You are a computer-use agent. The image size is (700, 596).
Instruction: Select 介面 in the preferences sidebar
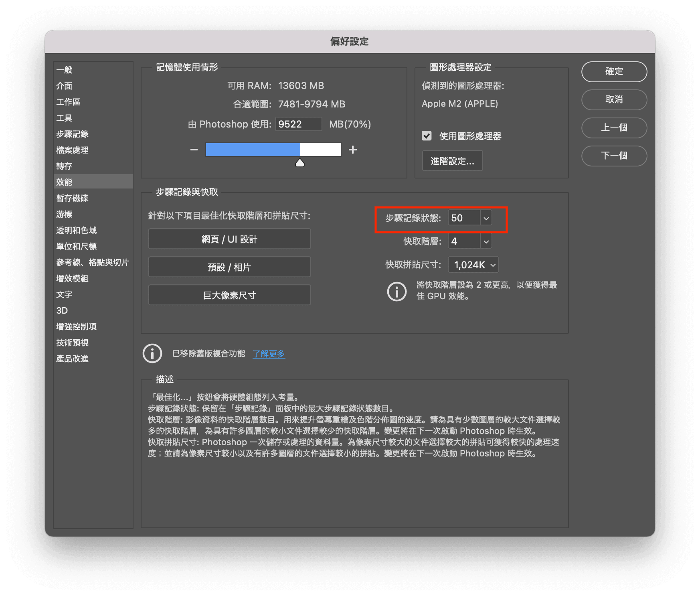click(x=93, y=86)
